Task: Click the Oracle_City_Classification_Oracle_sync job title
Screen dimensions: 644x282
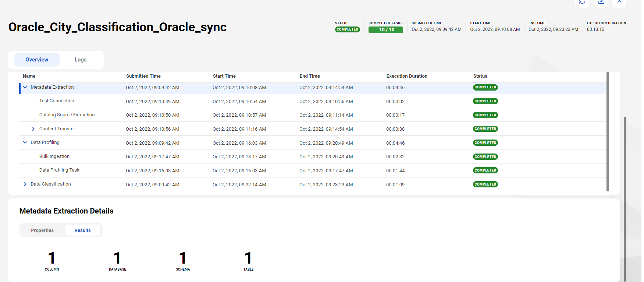Action: pyautogui.click(x=117, y=27)
